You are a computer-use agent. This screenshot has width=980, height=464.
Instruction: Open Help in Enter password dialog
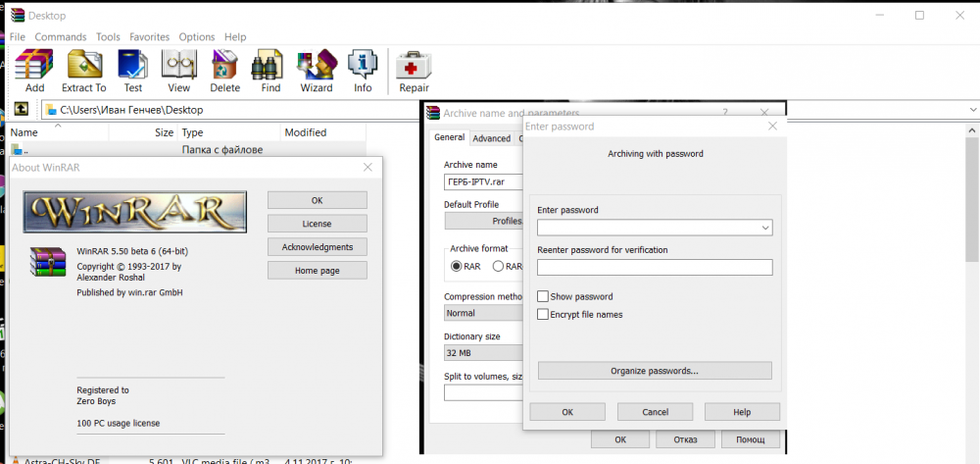click(742, 412)
